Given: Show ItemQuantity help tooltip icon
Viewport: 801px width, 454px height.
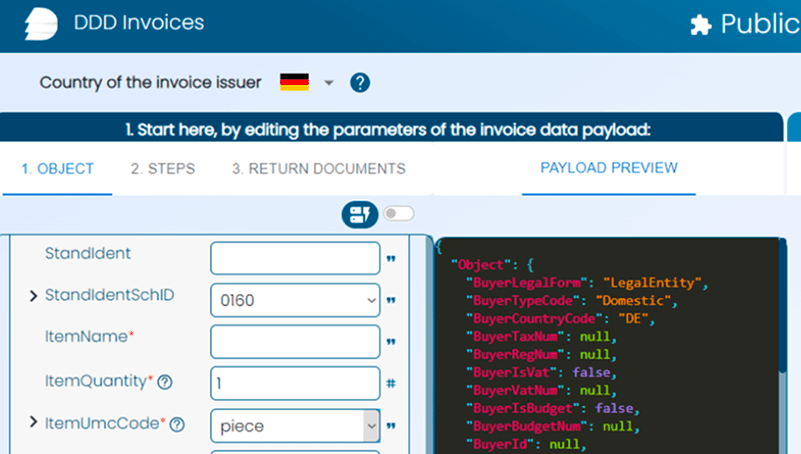Looking at the screenshot, I should [x=165, y=382].
